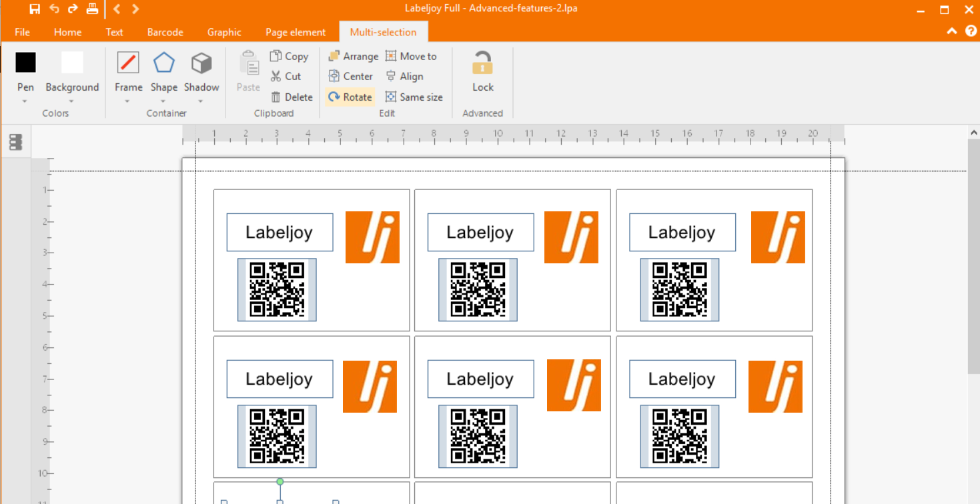Open the Page element tab
Image resolution: width=980 pixels, height=504 pixels.
[x=296, y=32]
